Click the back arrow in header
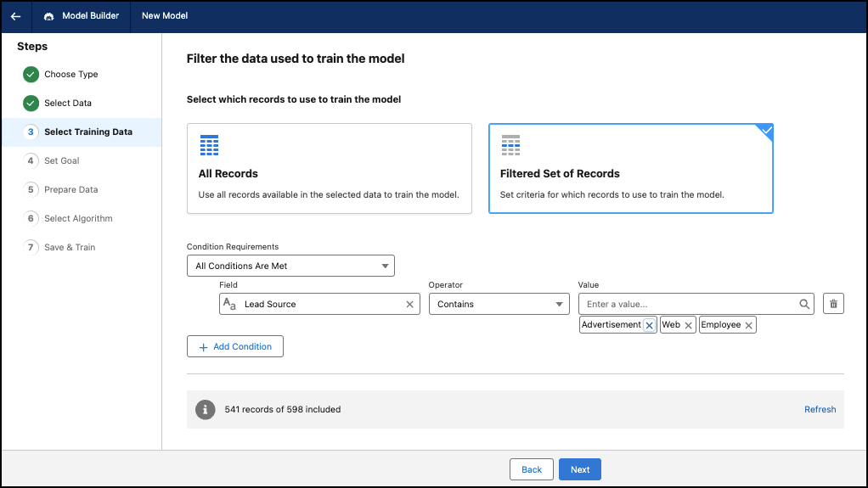The height and width of the screenshot is (488, 868). point(15,16)
